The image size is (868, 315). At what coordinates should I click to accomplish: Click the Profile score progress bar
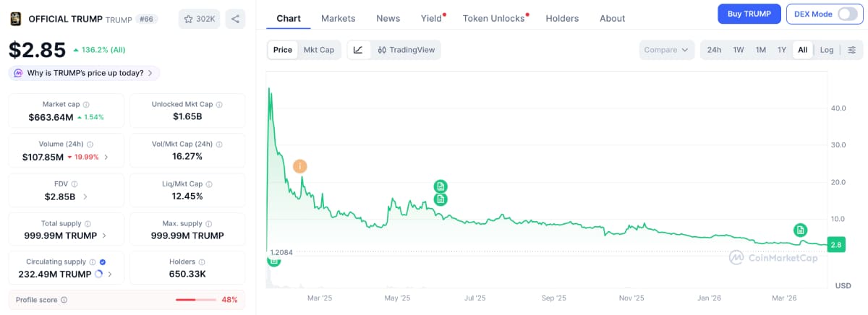point(195,300)
